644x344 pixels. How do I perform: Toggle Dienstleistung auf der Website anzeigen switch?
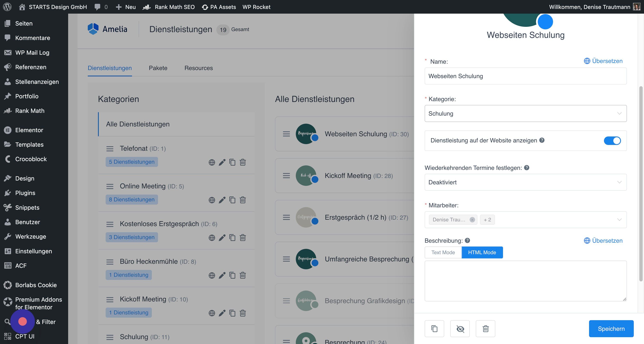click(612, 141)
